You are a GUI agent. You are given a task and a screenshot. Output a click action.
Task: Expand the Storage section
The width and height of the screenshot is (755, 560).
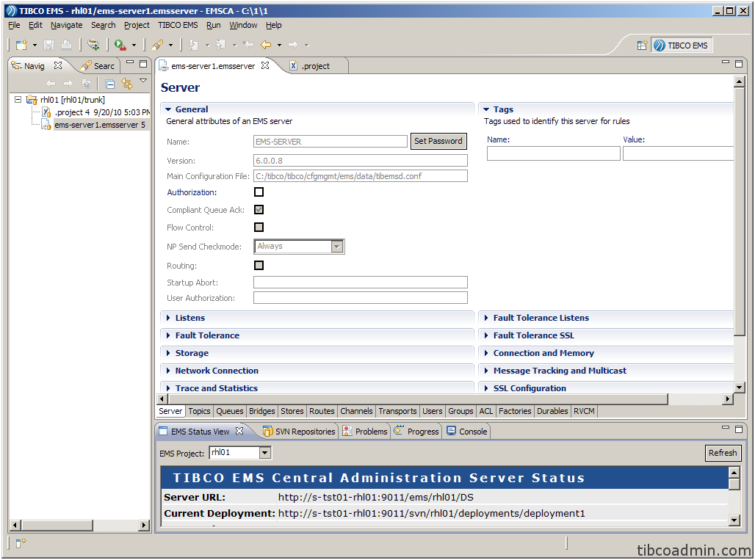point(168,352)
